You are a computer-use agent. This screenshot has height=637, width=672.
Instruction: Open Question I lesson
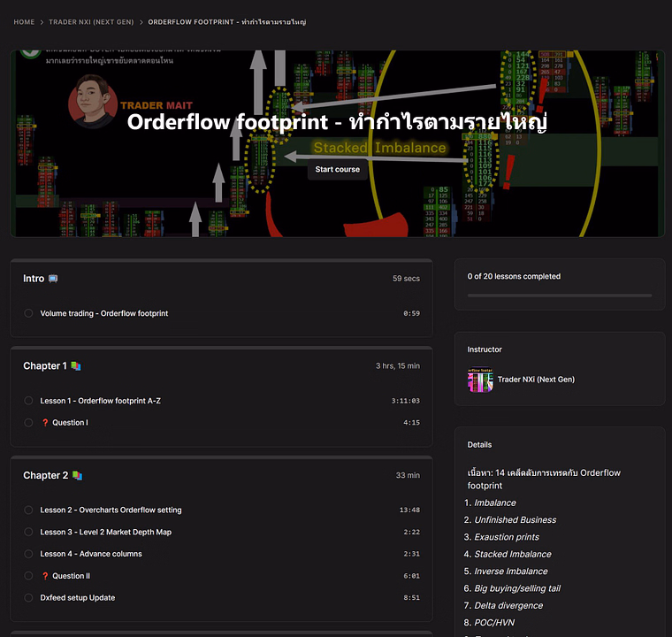click(70, 423)
